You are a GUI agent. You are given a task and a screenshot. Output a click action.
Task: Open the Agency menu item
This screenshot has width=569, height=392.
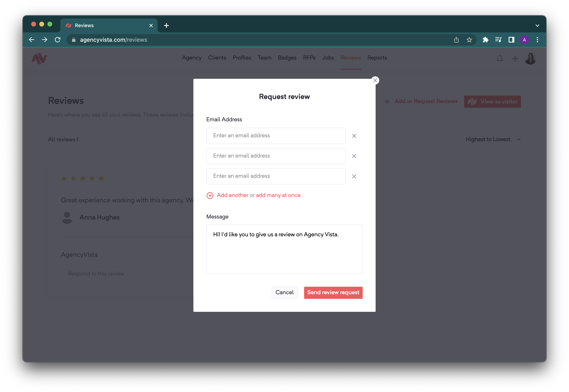click(x=192, y=58)
